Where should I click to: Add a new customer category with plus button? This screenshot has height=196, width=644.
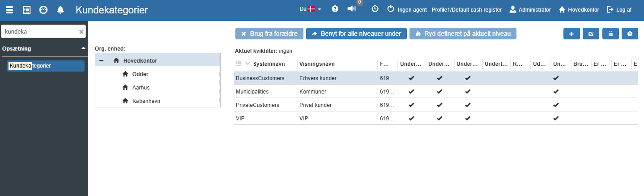571,34
